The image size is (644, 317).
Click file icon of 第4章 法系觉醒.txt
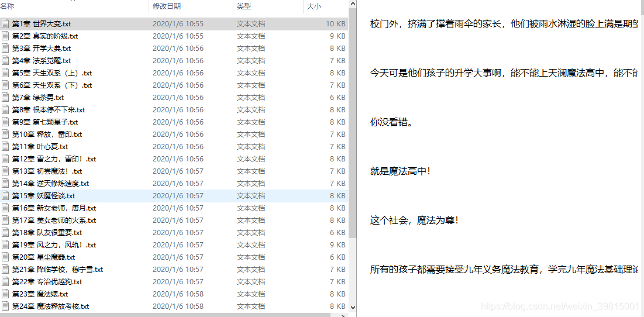click(x=5, y=61)
